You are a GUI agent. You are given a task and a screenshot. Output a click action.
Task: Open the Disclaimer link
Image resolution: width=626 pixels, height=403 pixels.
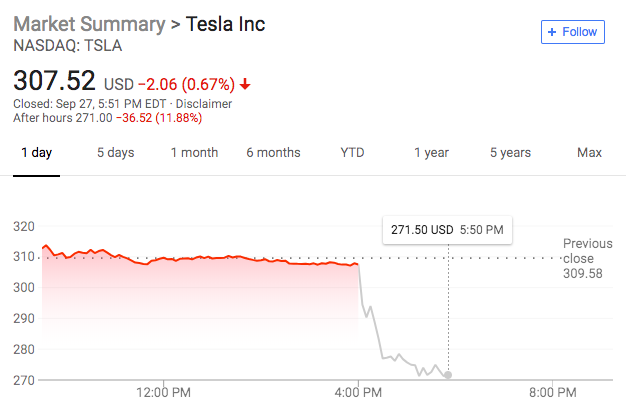(204, 103)
